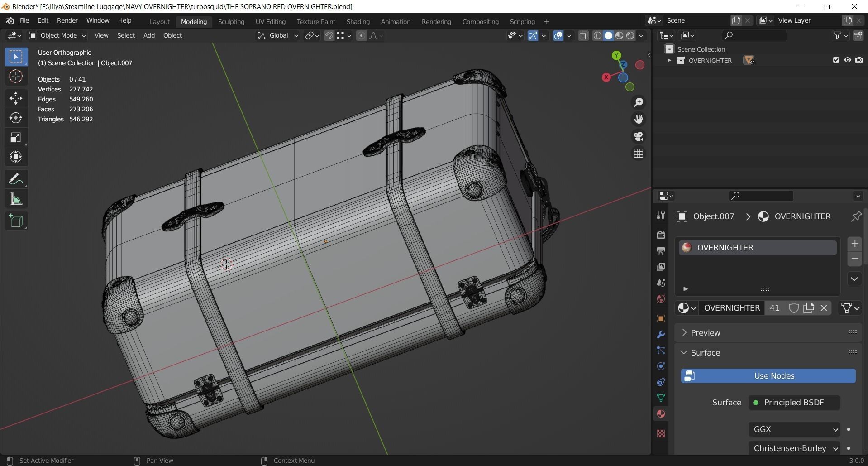
Task: Select the Annotate tool
Action: click(x=16, y=179)
